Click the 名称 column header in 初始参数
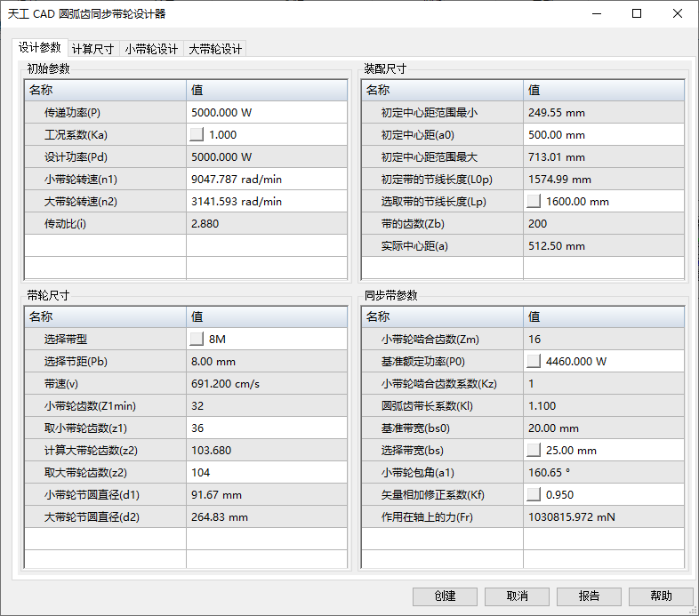The width and height of the screenshot is (699, 616). pyautogui.click(x=105, y=90)
